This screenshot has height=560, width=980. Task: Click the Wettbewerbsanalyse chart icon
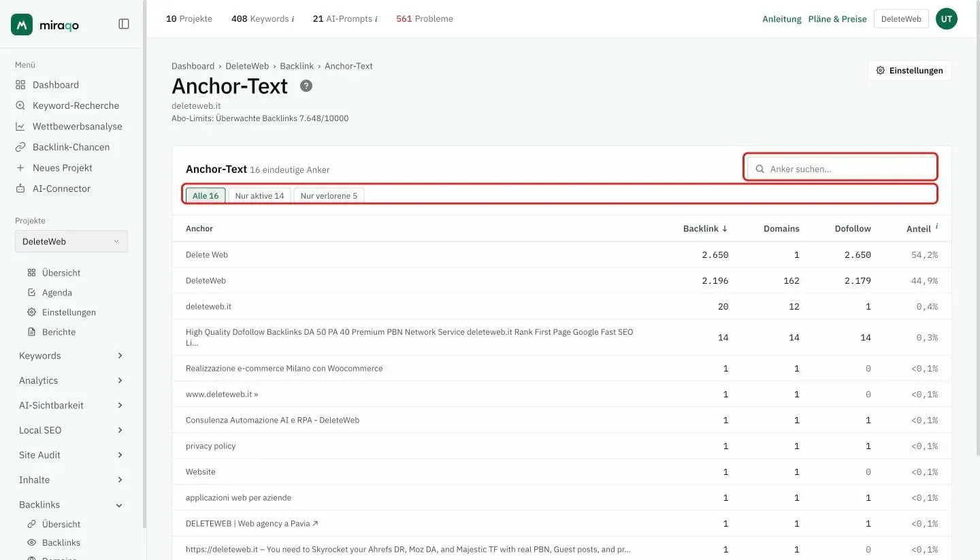tap(20, 127)
